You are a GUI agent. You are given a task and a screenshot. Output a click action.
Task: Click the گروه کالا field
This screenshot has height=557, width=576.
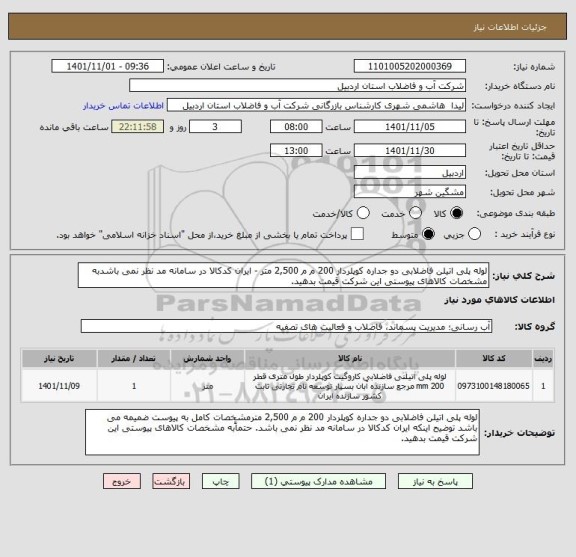click(x=286, y=326)
